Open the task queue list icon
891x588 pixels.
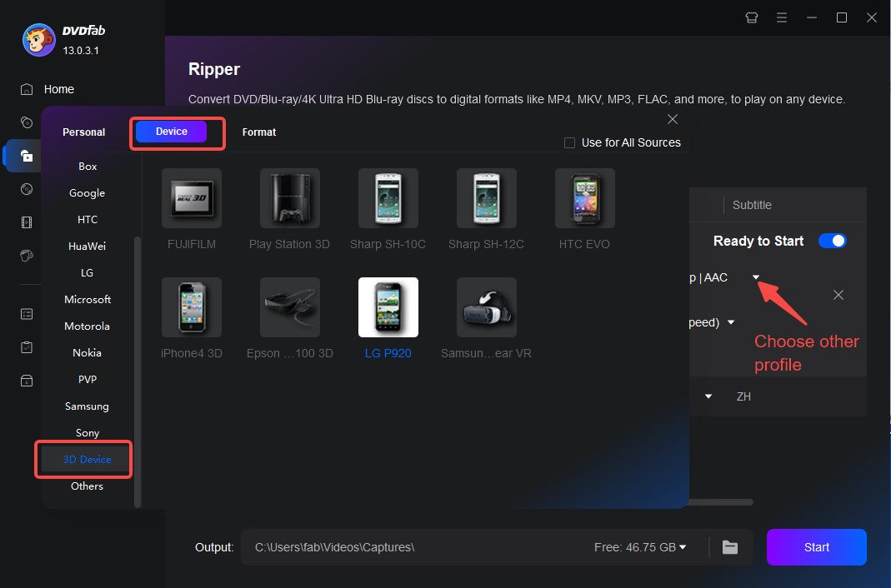[x=26, y=314]
